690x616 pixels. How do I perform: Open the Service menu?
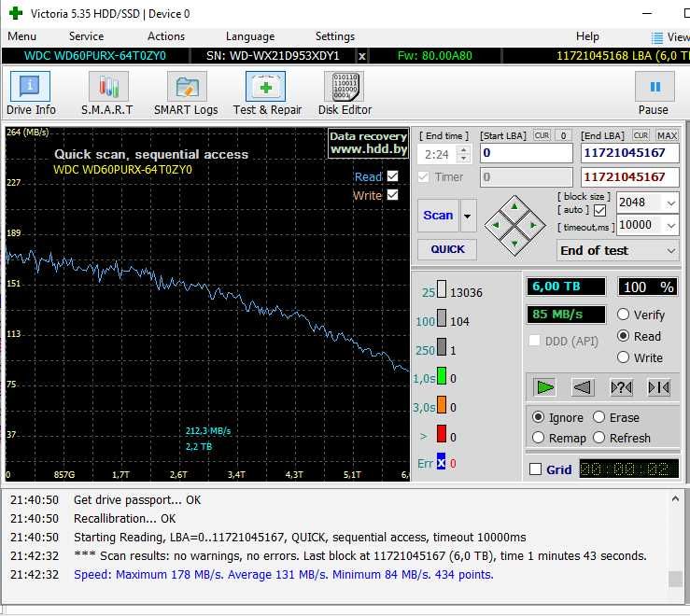coord(86,36)
